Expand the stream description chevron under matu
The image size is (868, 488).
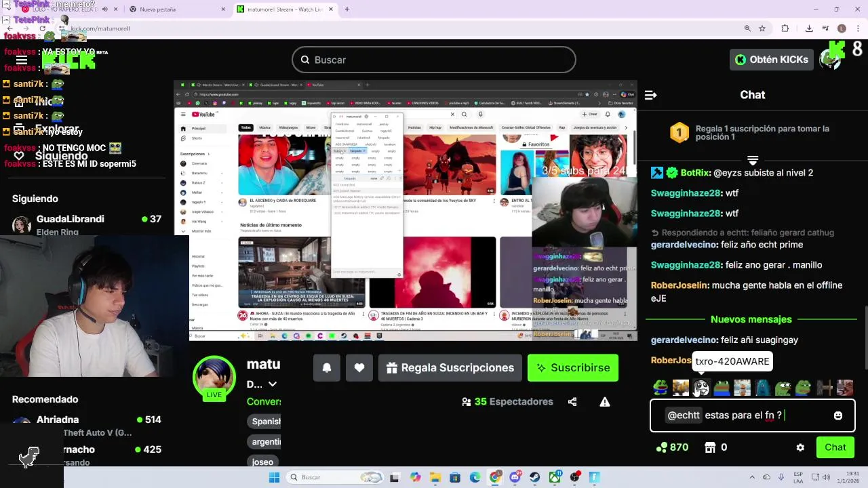(x=273, y=384)
